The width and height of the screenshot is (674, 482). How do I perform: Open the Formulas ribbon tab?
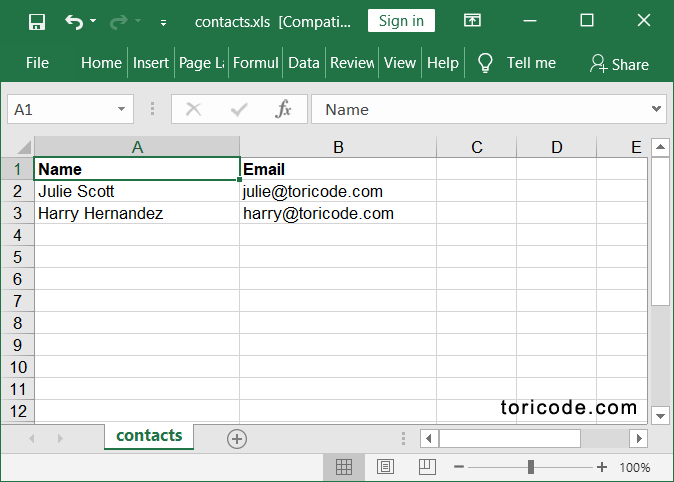(x=256, y=63)
